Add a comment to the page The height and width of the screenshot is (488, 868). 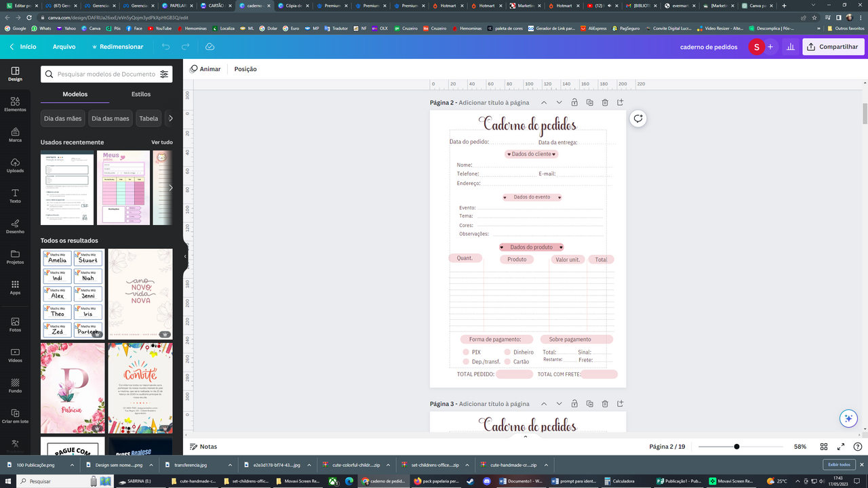pyautogui.click(x=638, y=119)
